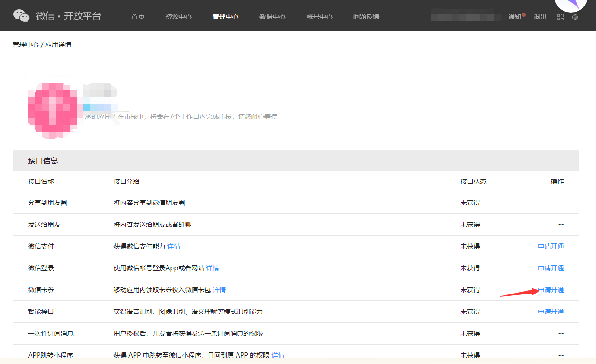Click 未获得 status for 分享到朋友圈
Viewport: 596px width, 364px height.
click(470, 203)
